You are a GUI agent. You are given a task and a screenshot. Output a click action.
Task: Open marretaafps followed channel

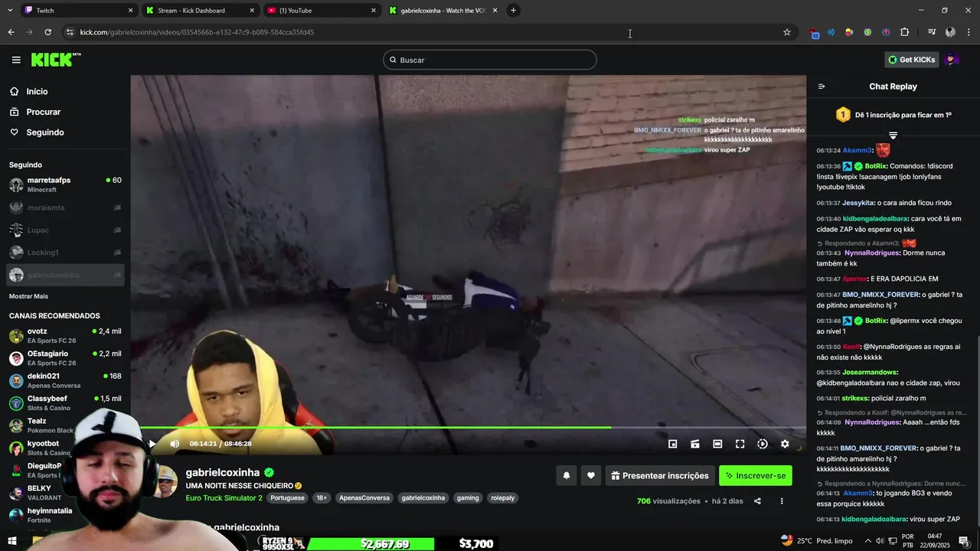pos(65,184)
